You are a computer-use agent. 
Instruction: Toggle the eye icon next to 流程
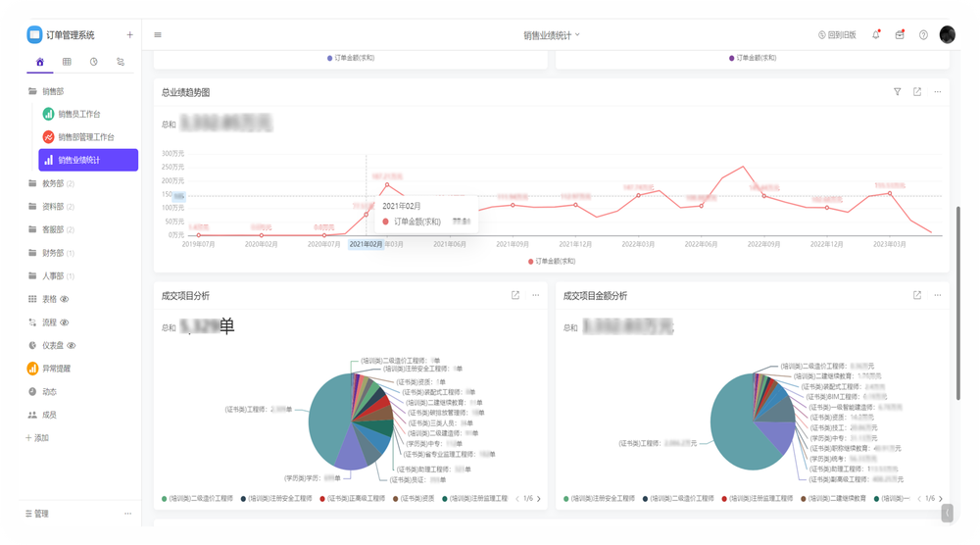(65, 322)
